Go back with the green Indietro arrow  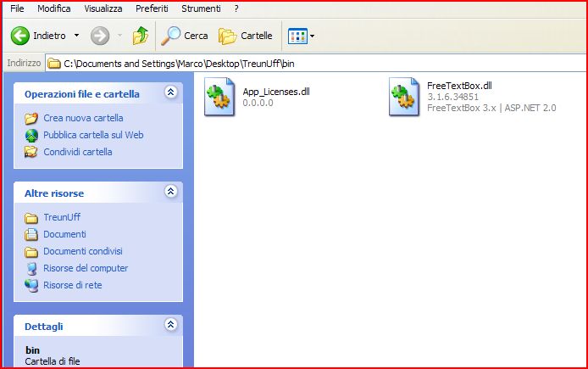[x=19, y=36]
